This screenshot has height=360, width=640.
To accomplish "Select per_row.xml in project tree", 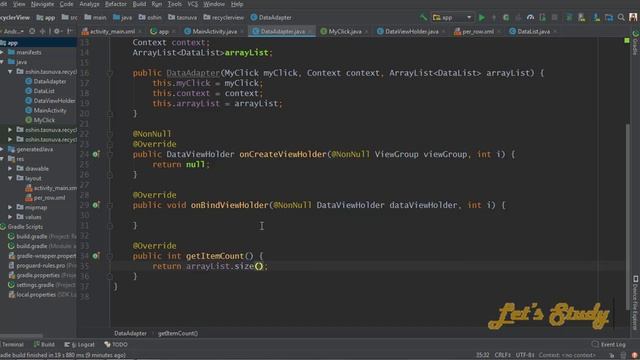I will pos(45,198).
